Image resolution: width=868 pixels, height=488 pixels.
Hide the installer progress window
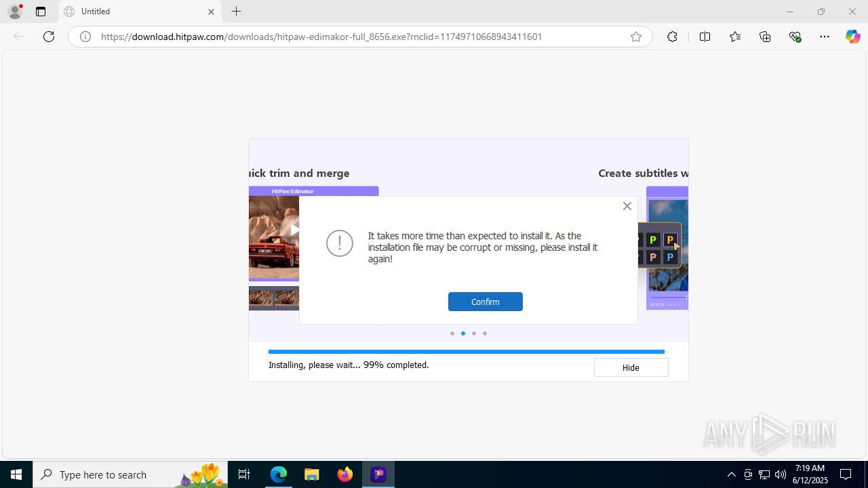tap(631, 367)
